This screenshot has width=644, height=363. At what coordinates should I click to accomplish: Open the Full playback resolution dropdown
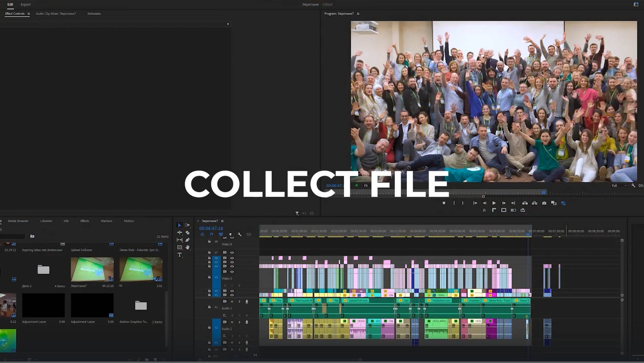[619, 186]
